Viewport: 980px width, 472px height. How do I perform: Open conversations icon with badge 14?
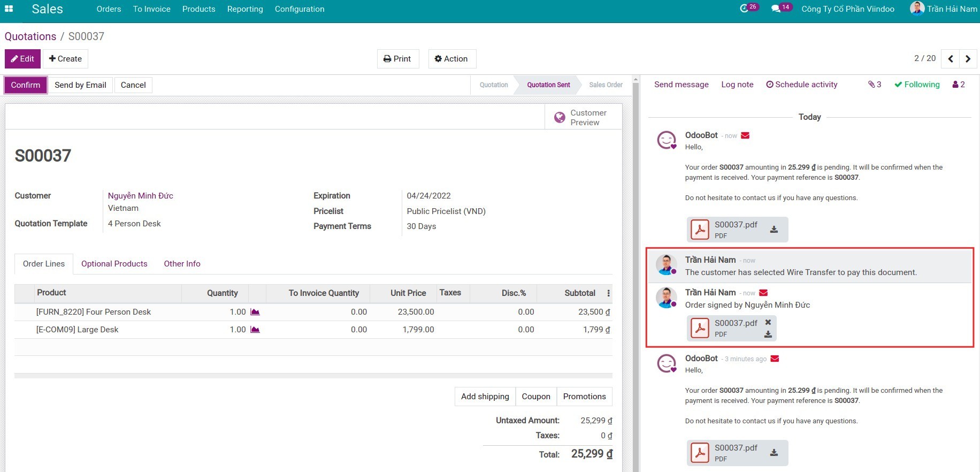click(780, 8)
